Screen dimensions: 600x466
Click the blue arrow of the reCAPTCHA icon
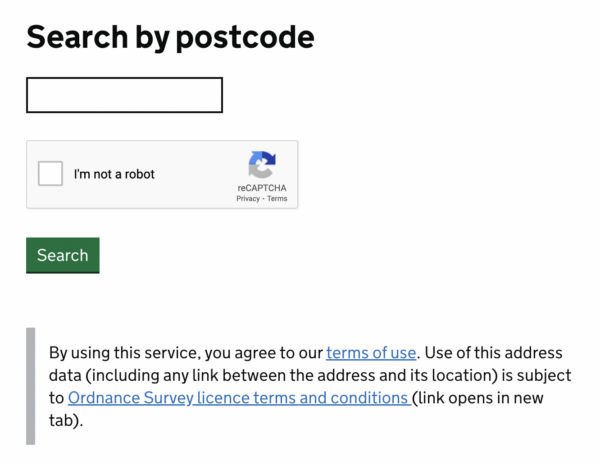pos(268,158)
